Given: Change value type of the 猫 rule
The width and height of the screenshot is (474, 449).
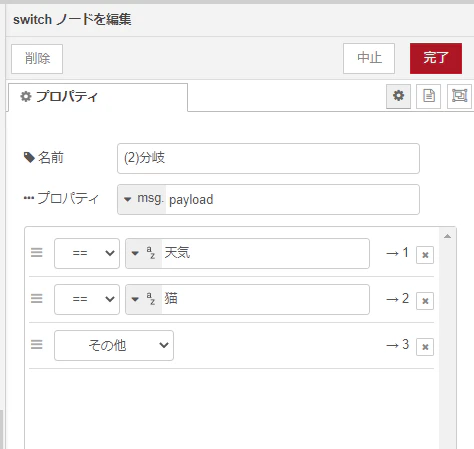Looking at the screenshot, I should coord(144,299).
